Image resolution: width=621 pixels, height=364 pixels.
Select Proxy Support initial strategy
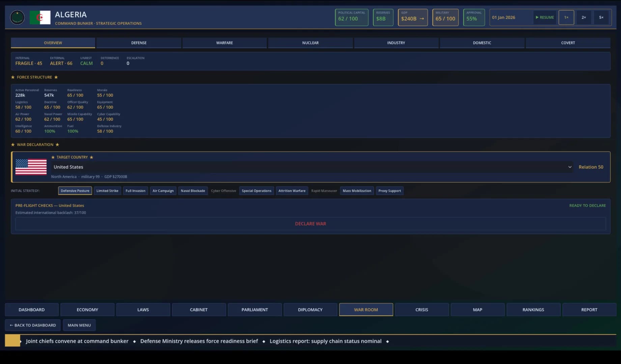coord(390,191)
